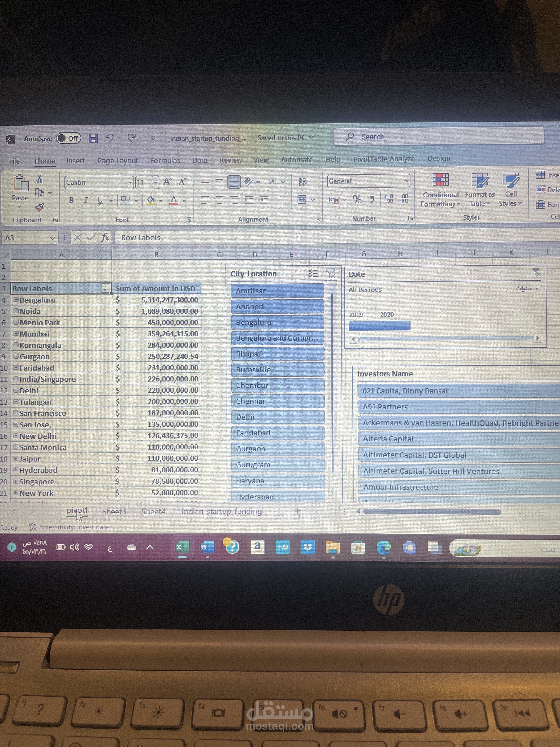
Task: Expand the Bengaluru pivot row
Action: pyautogui.click(x=16, y=300)
